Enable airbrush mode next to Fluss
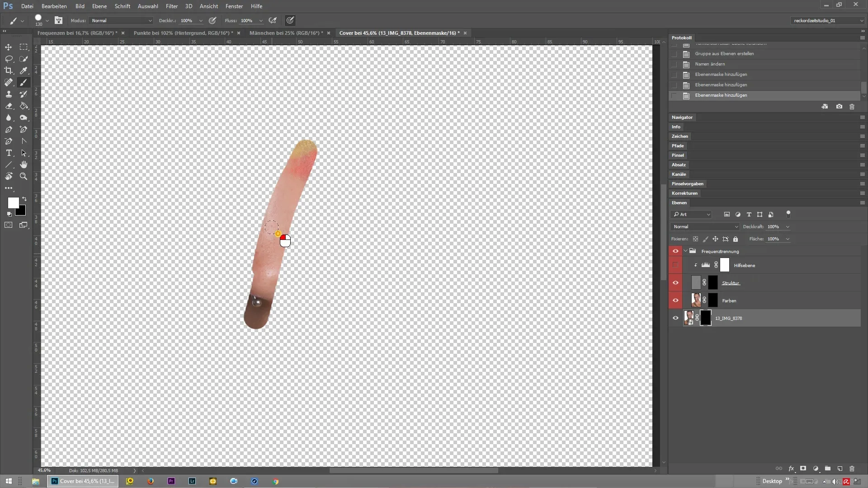 point(273,20)
